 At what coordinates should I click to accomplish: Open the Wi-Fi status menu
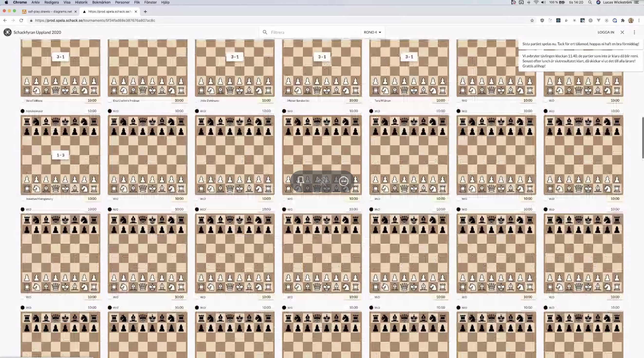[x=536, y=2]
